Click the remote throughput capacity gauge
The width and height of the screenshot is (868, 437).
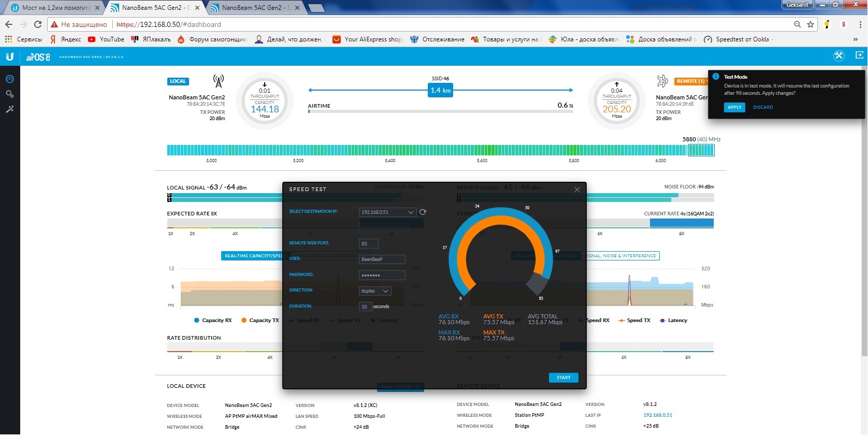pos(617,101)
